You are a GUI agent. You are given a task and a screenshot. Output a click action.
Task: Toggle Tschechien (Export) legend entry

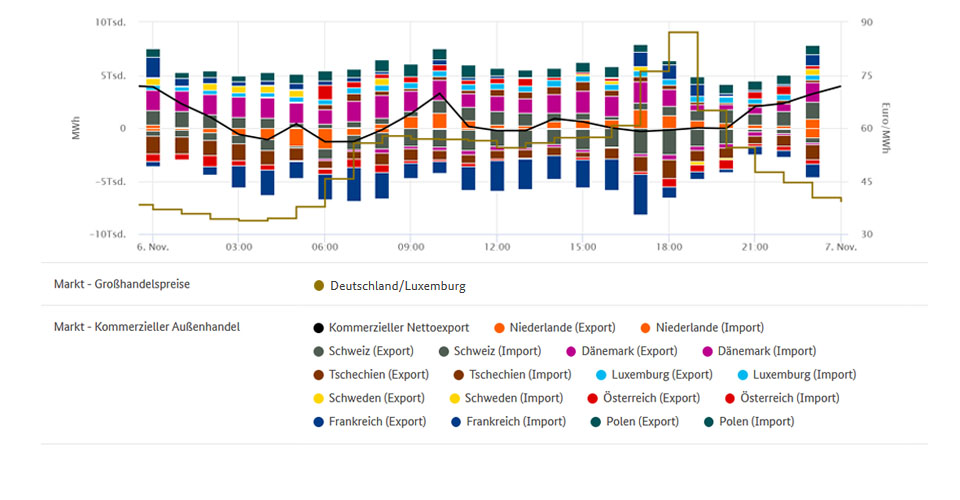[371, 375]
